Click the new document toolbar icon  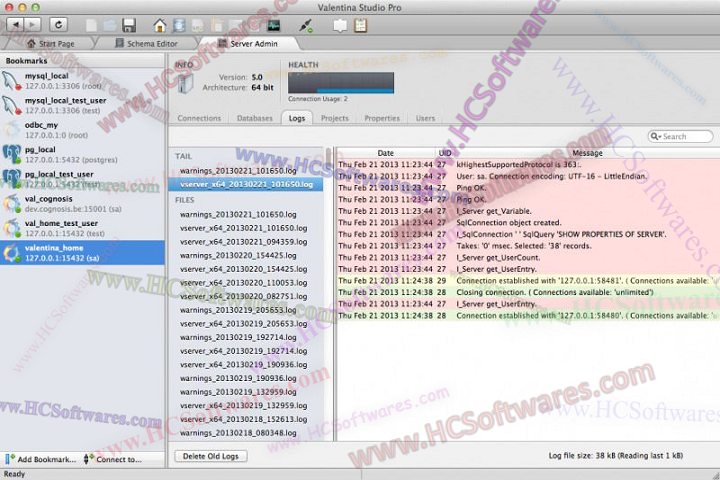pos(91,25)
